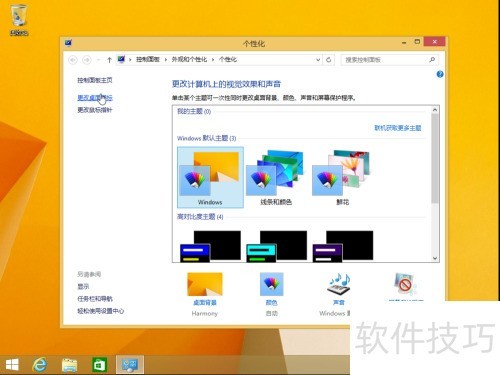Screen dimensions: 500x375
Task: Click the forward navigation arrow
Action: (x=87, y=60)
